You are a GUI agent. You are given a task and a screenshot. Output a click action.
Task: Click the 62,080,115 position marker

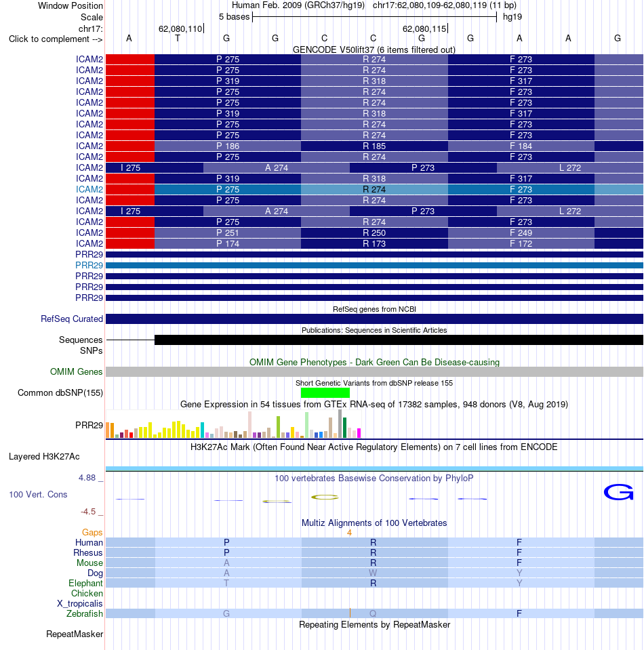pyautogui.click(x=424, y=29)
